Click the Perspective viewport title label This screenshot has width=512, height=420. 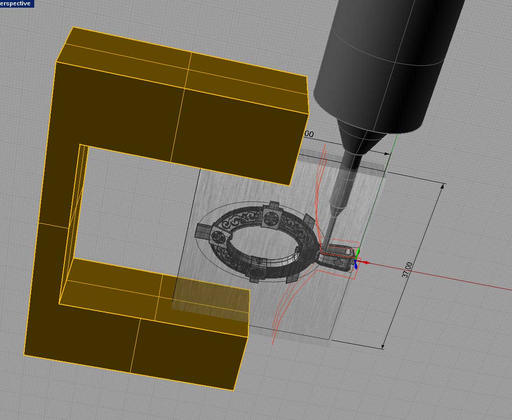click(x=16, y=4)
